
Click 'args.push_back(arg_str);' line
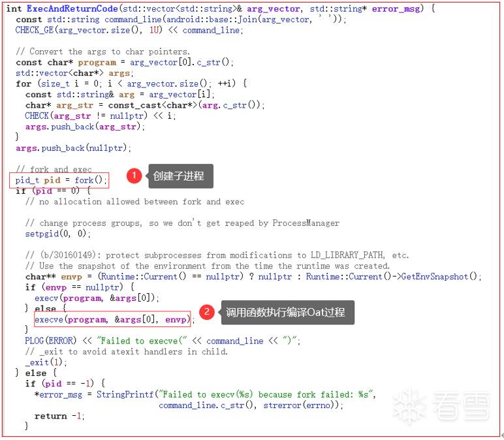[85, 127]
